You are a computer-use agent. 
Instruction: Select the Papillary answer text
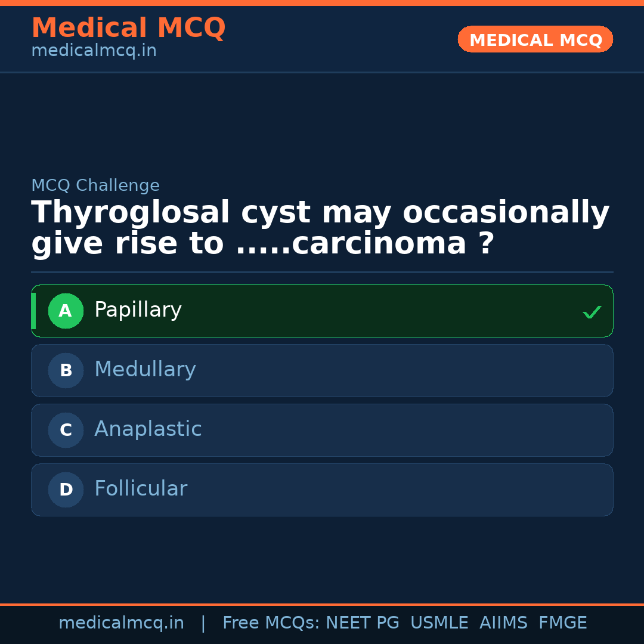pos(138,310)
